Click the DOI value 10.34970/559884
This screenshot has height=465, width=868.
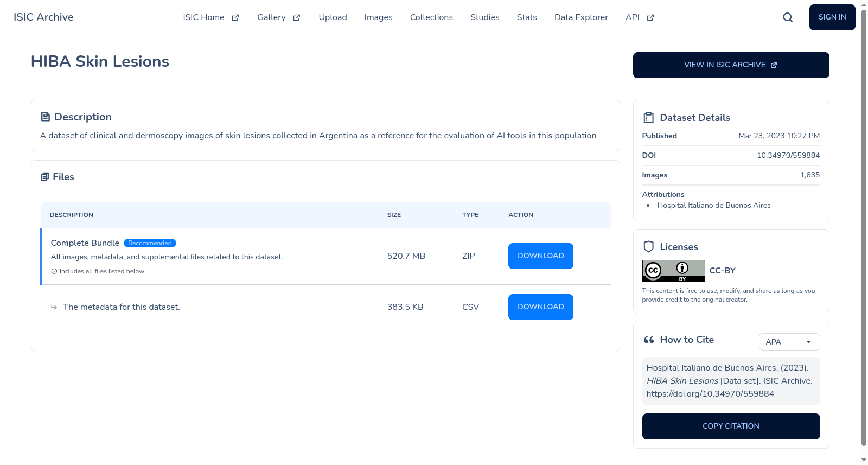point(788,155)
